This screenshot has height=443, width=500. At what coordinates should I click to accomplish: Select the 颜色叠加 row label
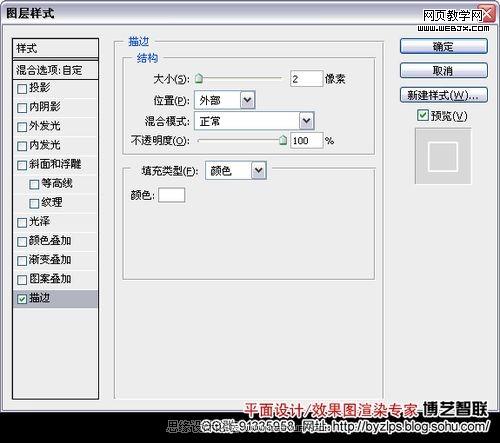(x=50, y=240)
